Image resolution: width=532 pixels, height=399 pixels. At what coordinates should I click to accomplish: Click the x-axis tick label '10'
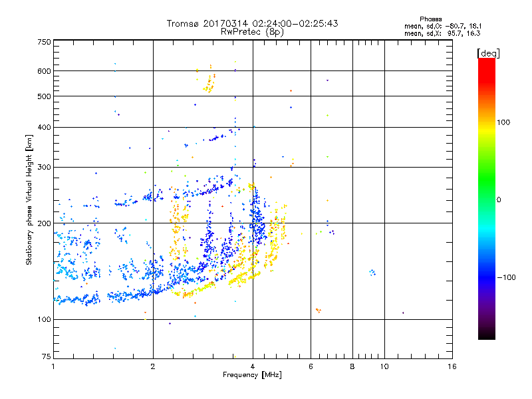click(384, 366)
